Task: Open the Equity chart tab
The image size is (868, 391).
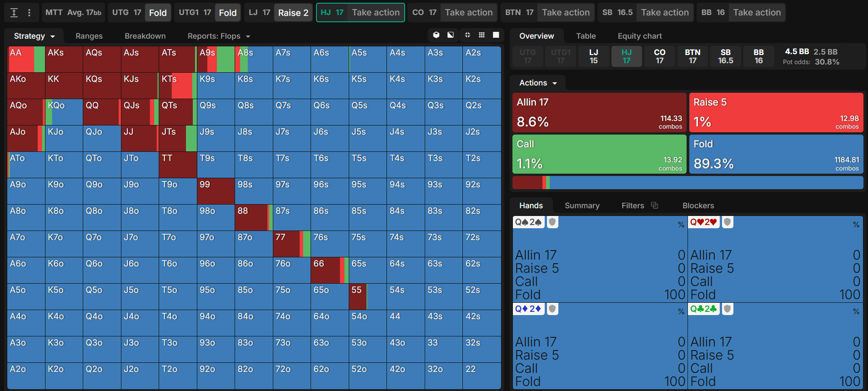Action: coord(640,36)
